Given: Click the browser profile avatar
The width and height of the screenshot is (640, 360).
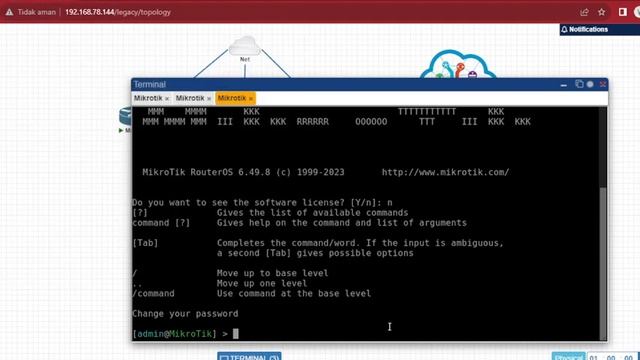Looking at the screenshot, I should [637, 12].
